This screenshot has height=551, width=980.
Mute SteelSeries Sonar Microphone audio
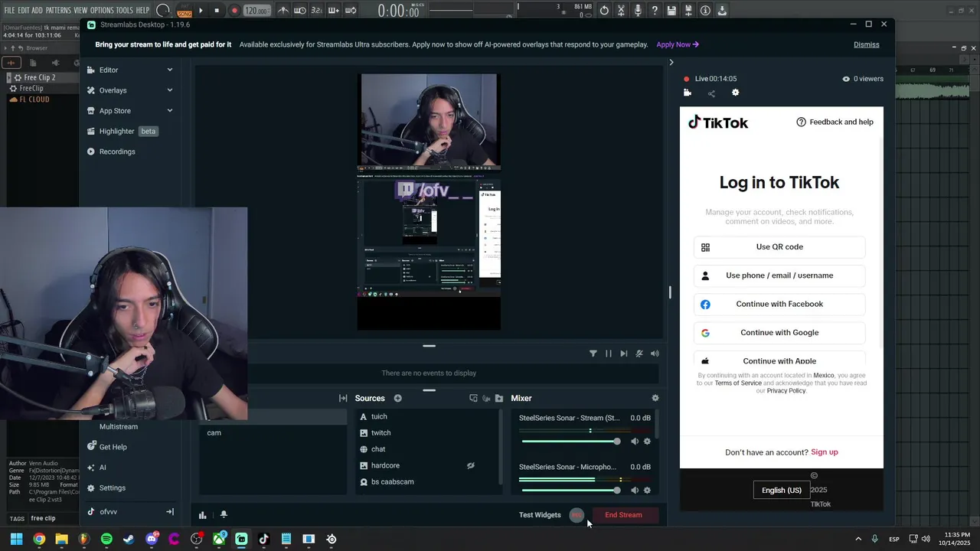click(x=635, y=490)
